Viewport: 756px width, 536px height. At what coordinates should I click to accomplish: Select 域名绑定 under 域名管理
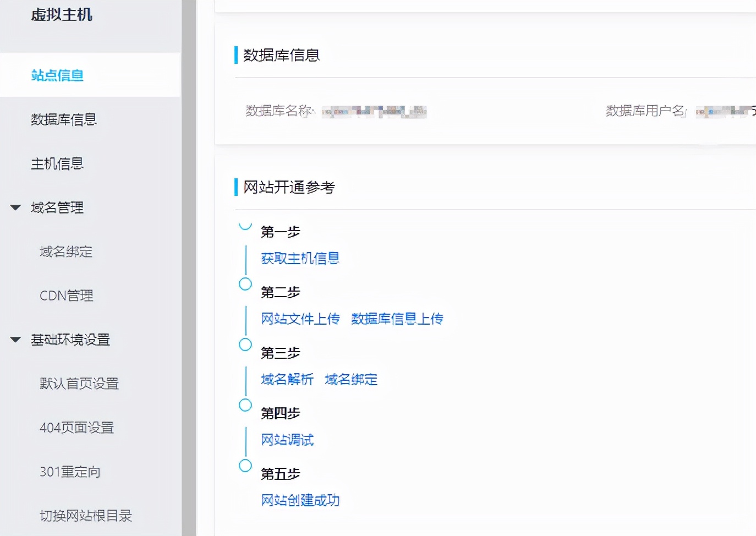point(65,252)
